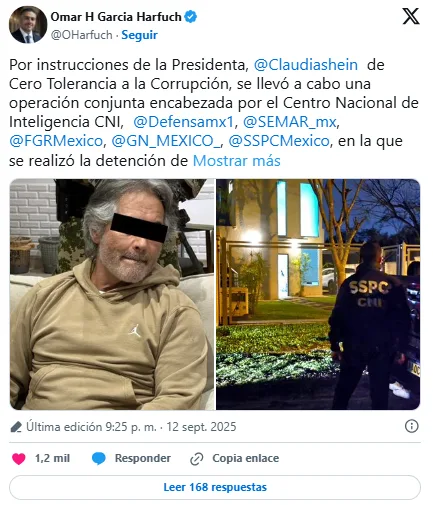Expand tweet with Mostrar más
This screenshot has width=433, height=505.
237,161
